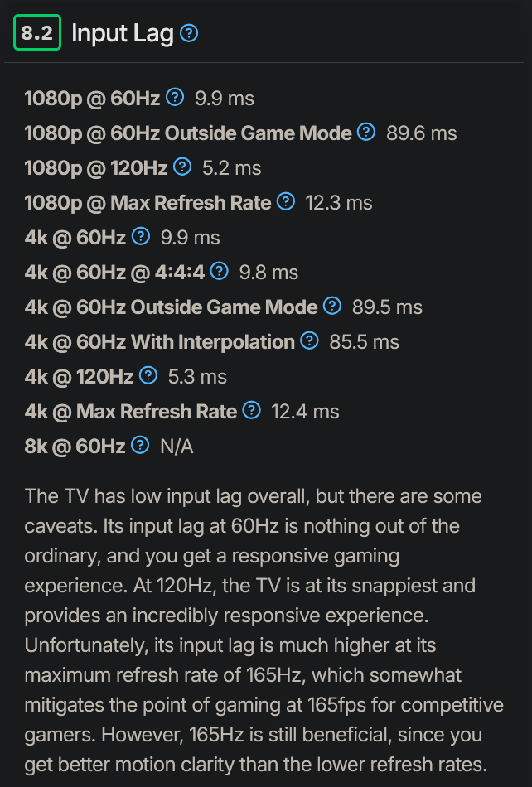Click the question mark next to 1080p @ 120Hz
Viewport: 532px width, 787px height.
point(182,167)
